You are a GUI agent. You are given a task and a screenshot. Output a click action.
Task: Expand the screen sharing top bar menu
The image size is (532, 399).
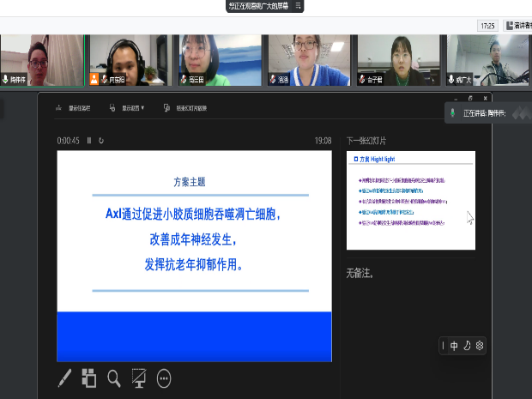click(298, 6)
